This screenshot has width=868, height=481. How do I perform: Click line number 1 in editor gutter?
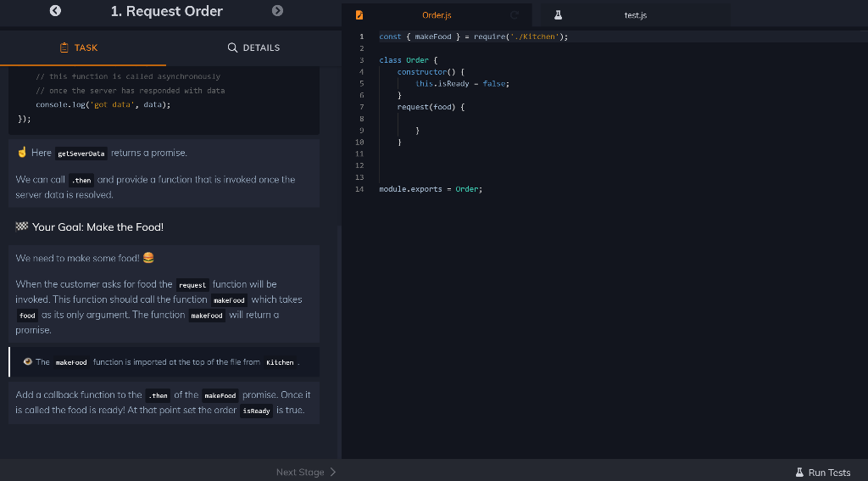point(361,36)
